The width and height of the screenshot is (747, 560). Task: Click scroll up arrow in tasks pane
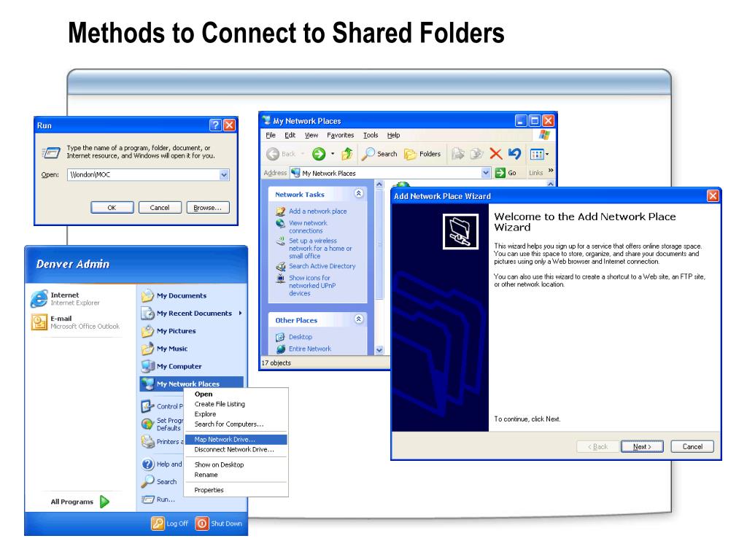(x=379, y=184)
